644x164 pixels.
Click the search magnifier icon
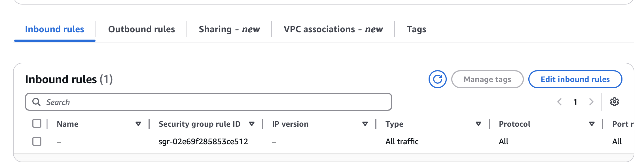[36, 102]
